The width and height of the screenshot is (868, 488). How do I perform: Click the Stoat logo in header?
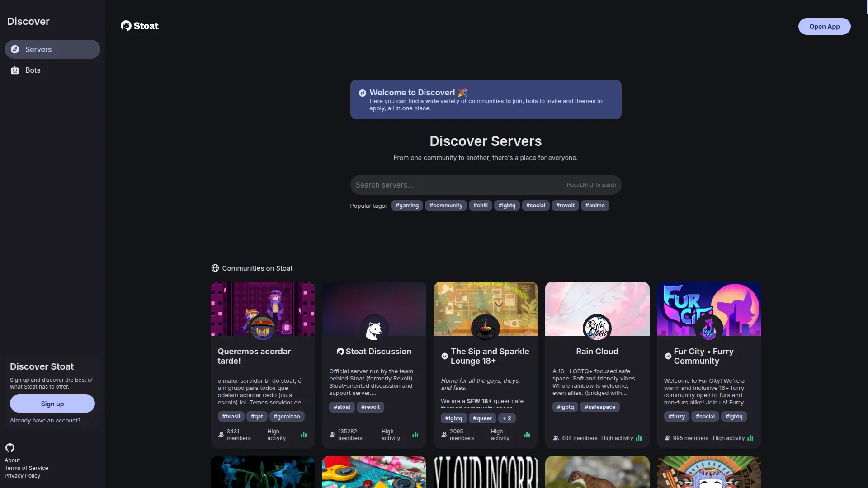tap(140, 26)
